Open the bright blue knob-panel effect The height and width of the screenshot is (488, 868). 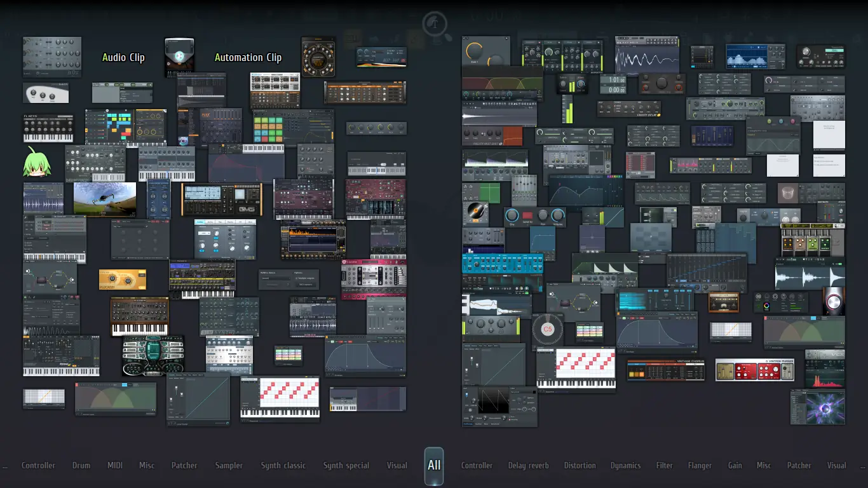click(503, 264)
